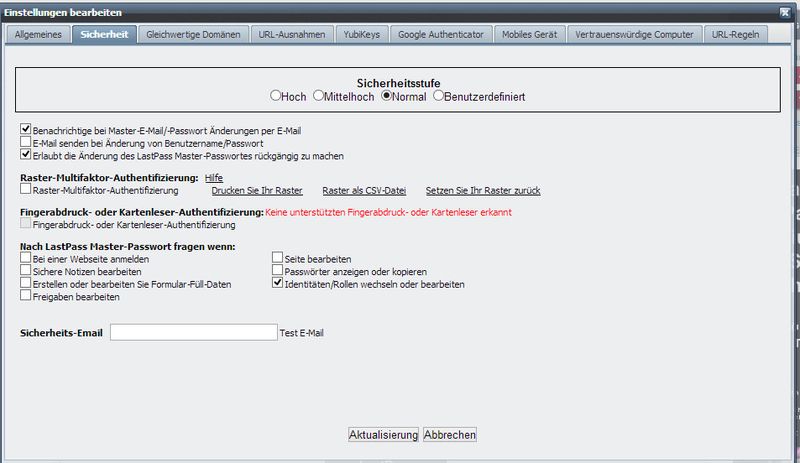Image resolution: width=800 pixels, height=463 pixels.
Task: Check Freigaben bearbeiten option
Action: pyautogui.click(x=26, y=295)
